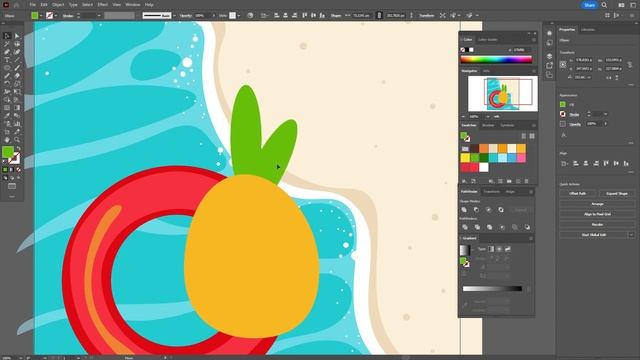
Task: Click the Trim pathfinder icon
Action: point(477,227)
